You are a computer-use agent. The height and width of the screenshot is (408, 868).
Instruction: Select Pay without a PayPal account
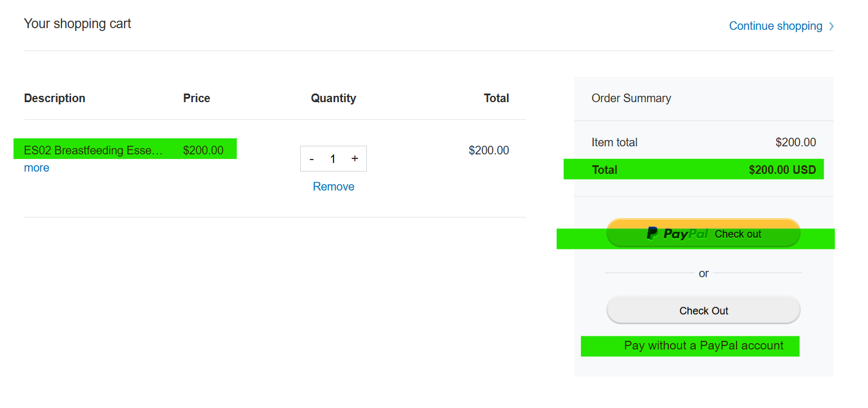click(703, 345)
